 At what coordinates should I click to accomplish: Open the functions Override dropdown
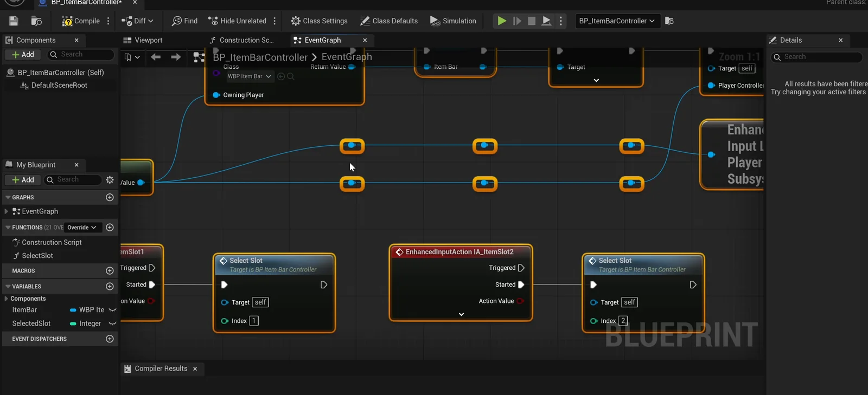pyautogui.click(x=82, y=228)
